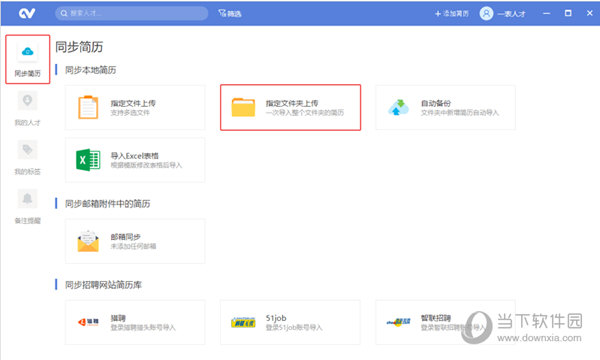Click the 指定文件上传 title text

point(133,103)
